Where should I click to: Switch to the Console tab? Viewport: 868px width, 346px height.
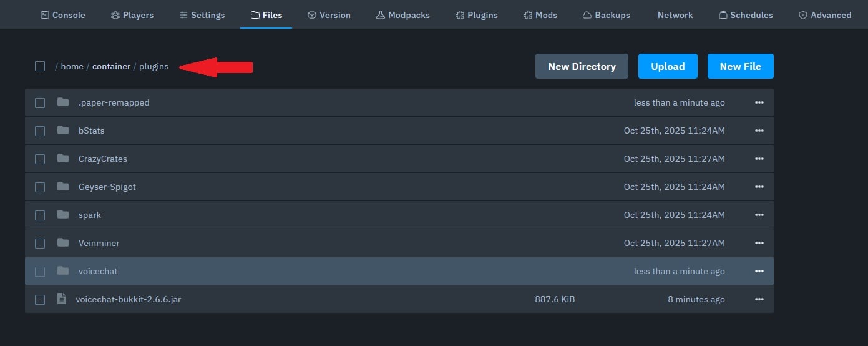[63, 15]
